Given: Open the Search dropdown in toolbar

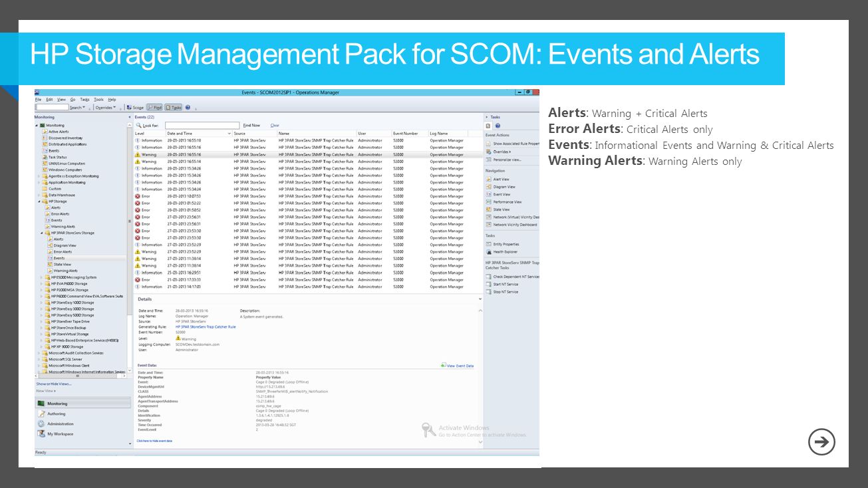Looking at the screenshot, I should 78,107.
